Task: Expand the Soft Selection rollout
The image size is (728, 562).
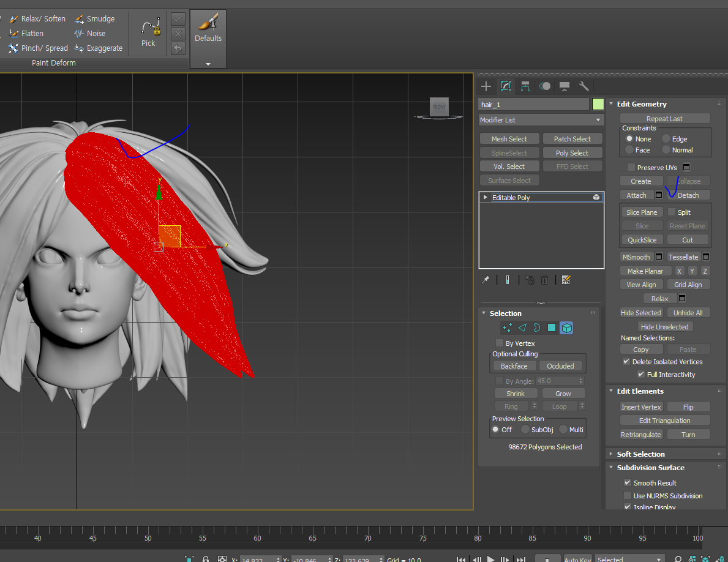Action: coord(640,454)
